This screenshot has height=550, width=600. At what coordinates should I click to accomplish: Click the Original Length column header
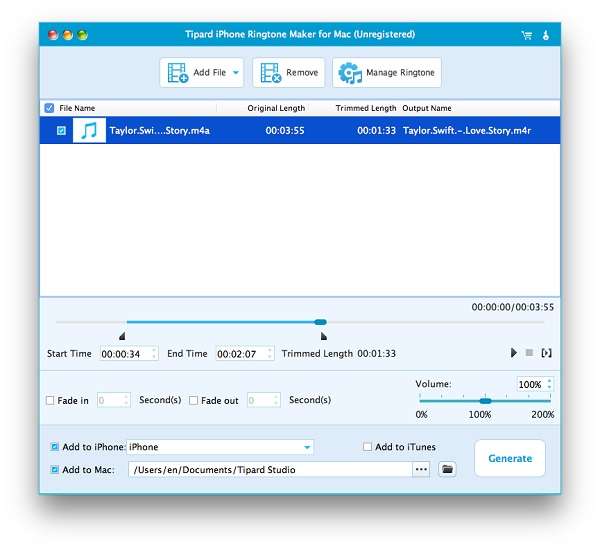pyautogui.click(x=276, y=108)
